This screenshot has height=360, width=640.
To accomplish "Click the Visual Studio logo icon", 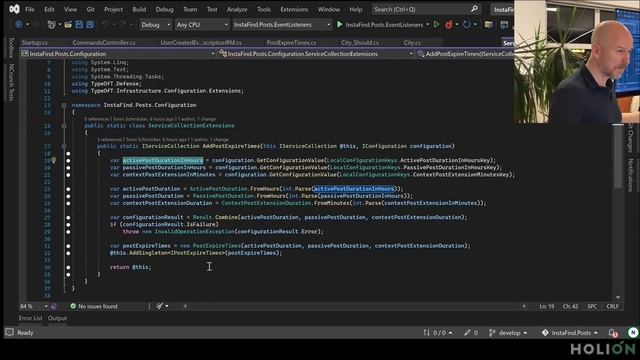I will tap(14, 9).
